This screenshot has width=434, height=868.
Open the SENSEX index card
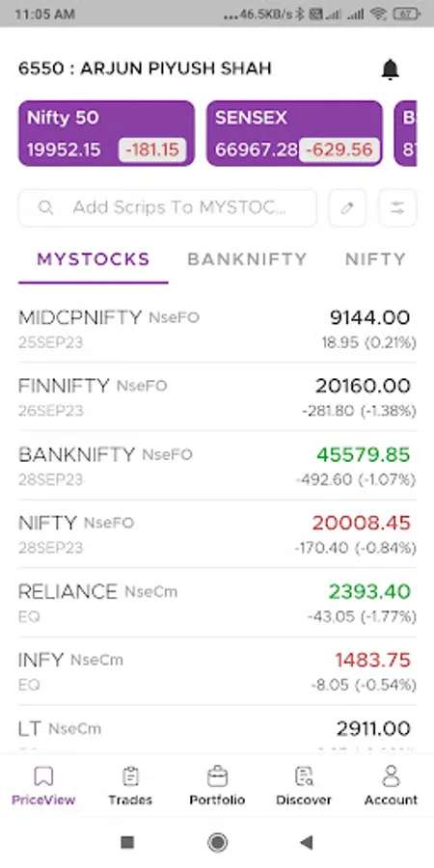[x=294, y=133]
